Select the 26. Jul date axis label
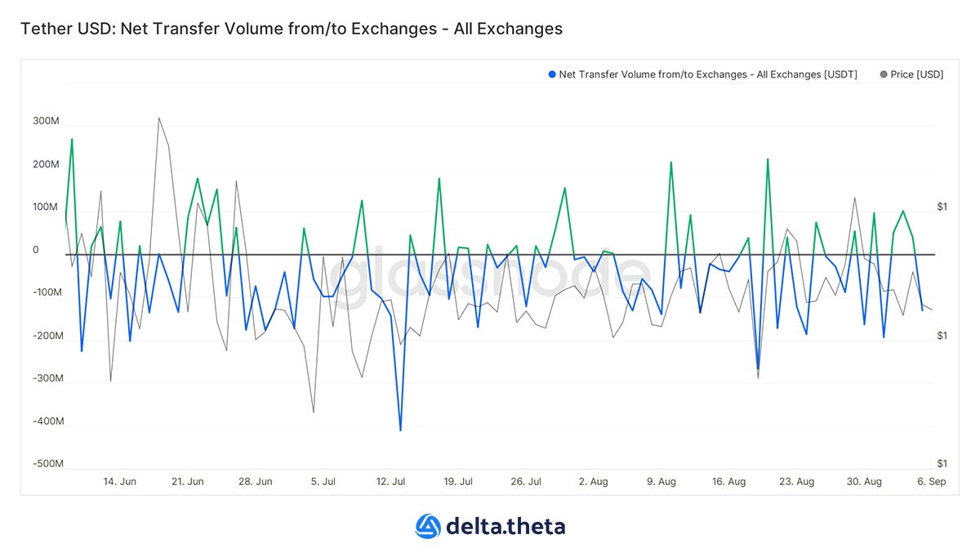 (x=527, y=482)
